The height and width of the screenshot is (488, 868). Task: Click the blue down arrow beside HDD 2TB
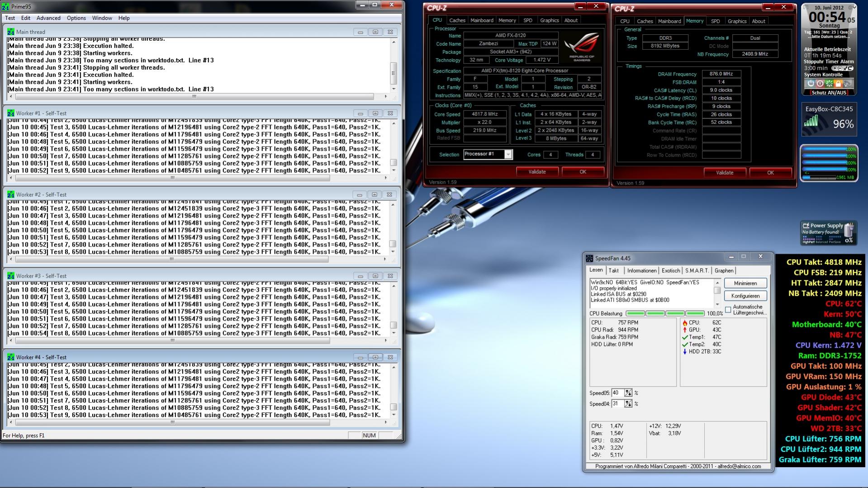point(685,352)
